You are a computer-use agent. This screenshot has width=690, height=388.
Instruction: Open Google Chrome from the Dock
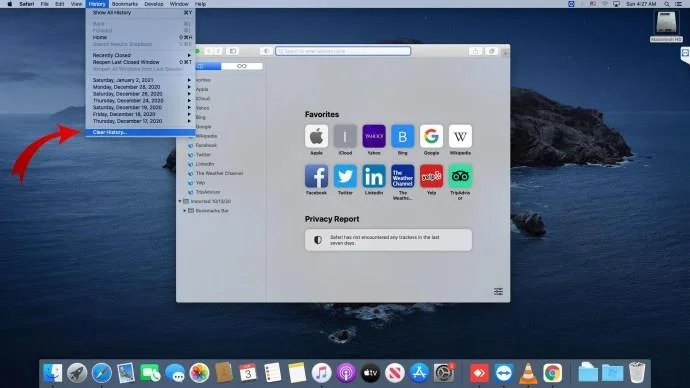coord(552,373)
